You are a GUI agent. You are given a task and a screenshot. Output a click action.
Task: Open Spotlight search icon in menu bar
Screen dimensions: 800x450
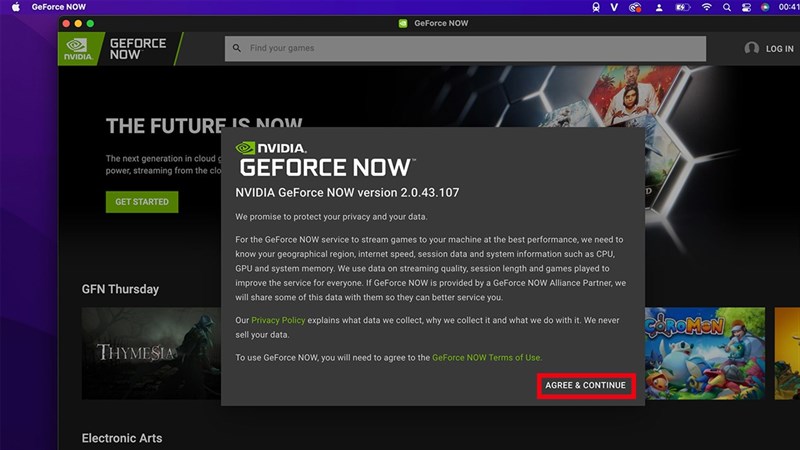(727, 7)
